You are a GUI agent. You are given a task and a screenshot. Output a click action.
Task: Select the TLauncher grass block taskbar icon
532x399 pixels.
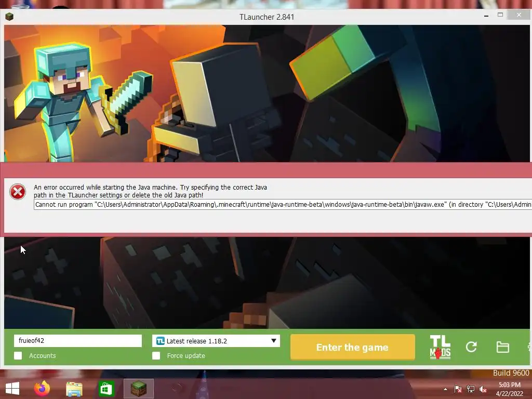coord(138,389)
